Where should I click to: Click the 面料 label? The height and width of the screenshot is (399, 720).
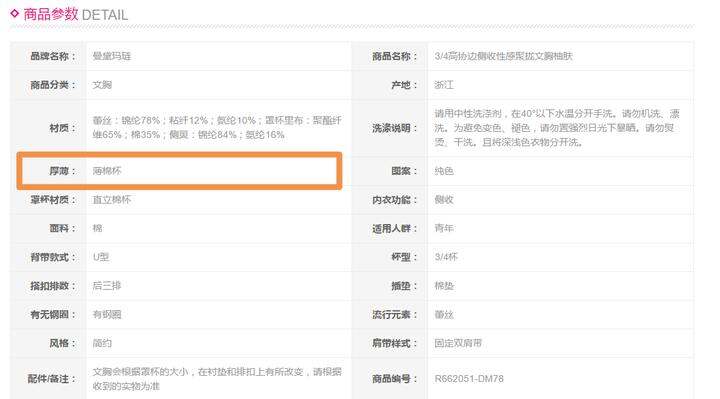click(62, 228)
